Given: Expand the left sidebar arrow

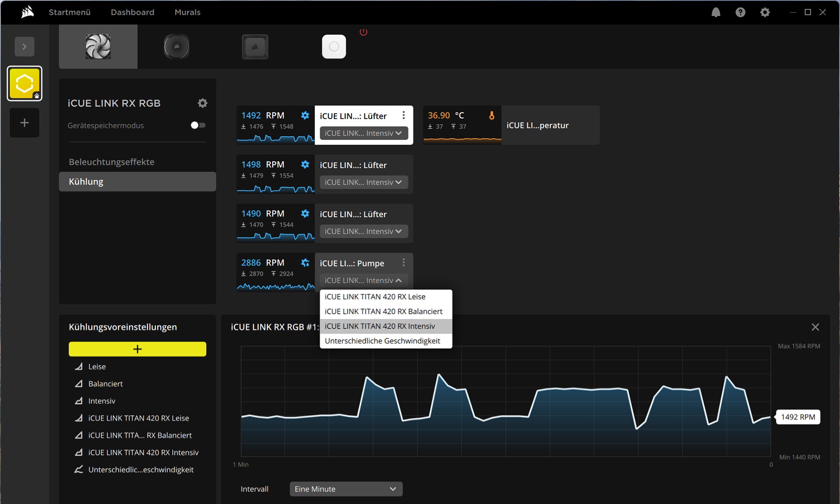Looking at the screenshot, I should tap(24, 46).
